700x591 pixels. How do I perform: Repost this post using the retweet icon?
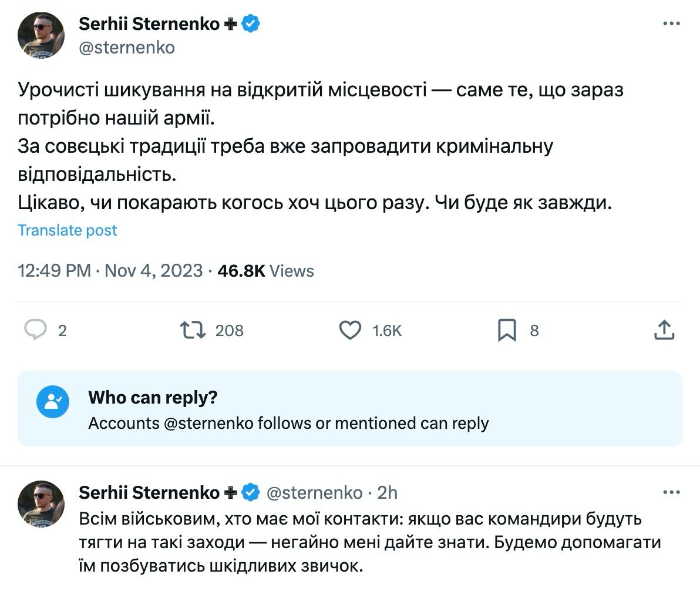click(x=193, y=330)
